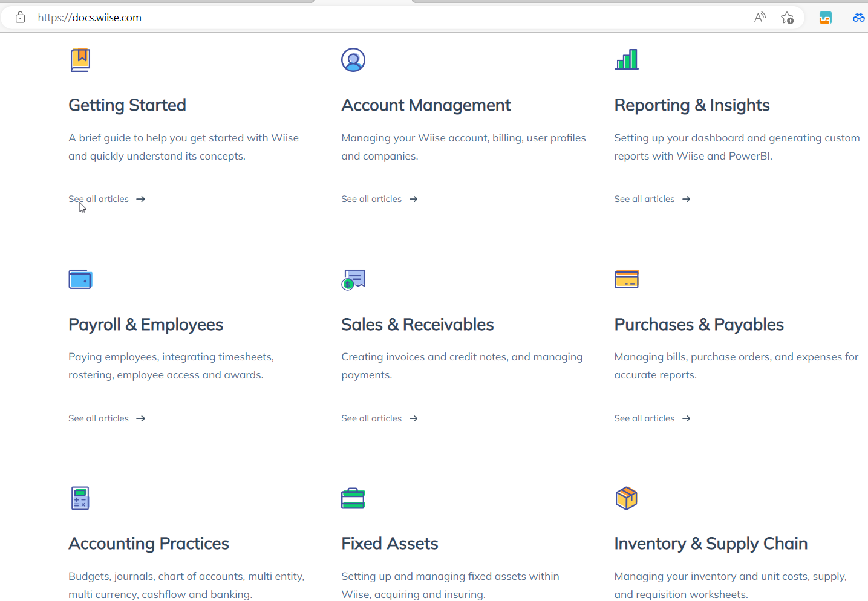The width and height of the screenshot is (868, 601).
Task: Click text 'Managing your Wiise account, billing, user profiles'
Action: [x=463, y=138]
